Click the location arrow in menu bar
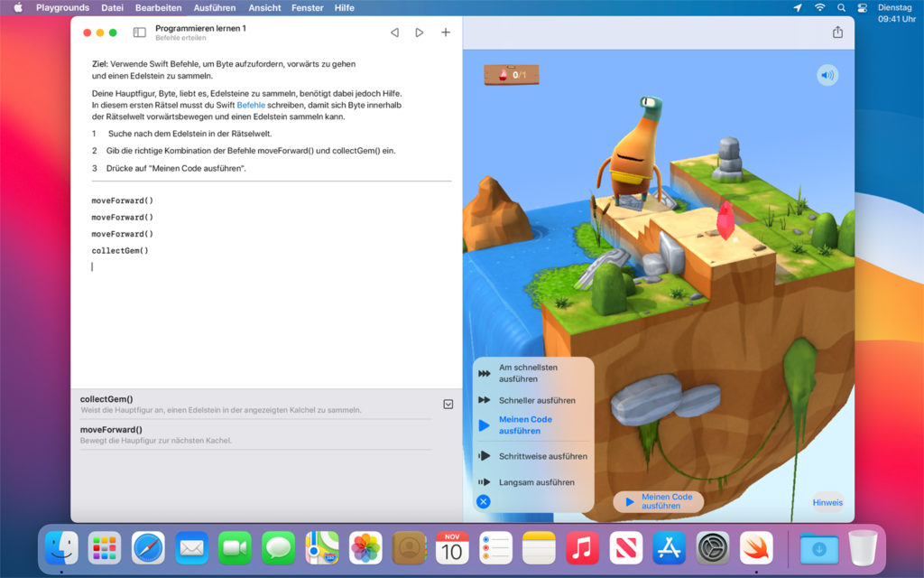 point(798,7)
